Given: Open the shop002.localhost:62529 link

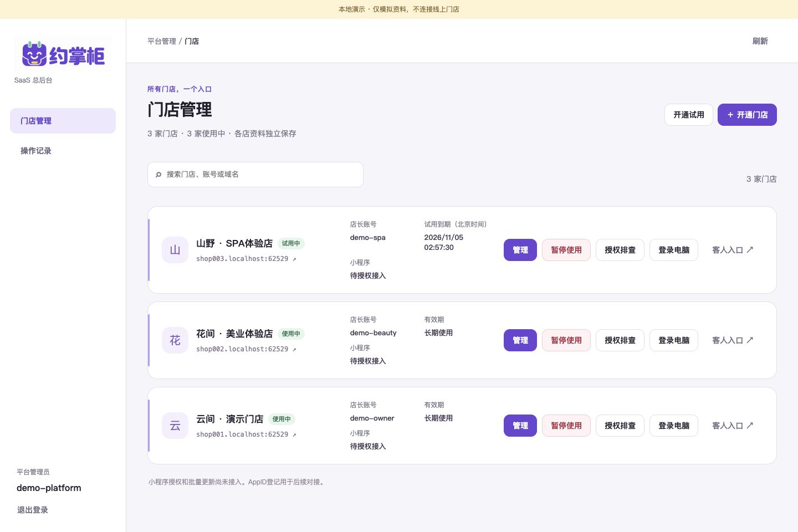Looking at the screenshot, I should coord(246,349).
